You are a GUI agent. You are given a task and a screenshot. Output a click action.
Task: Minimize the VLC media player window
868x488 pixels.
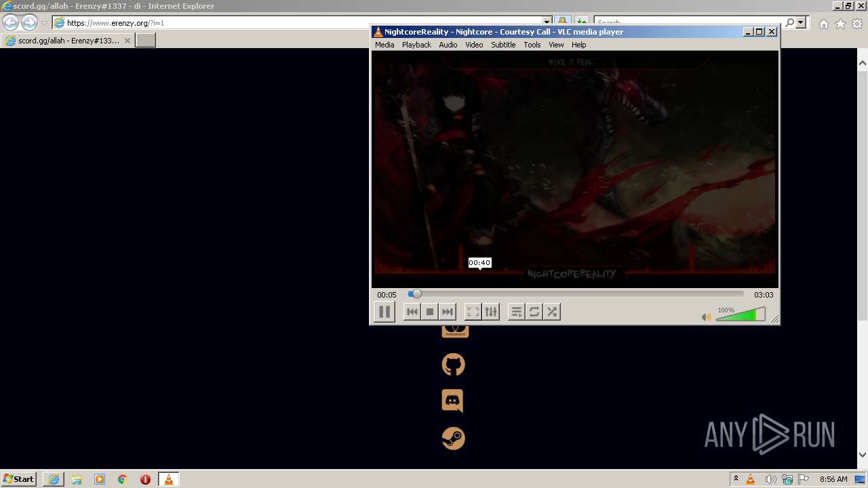click(748, 32)
